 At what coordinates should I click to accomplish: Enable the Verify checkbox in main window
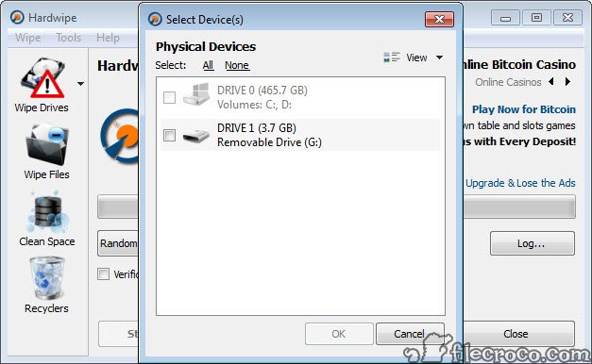(103, 273)
